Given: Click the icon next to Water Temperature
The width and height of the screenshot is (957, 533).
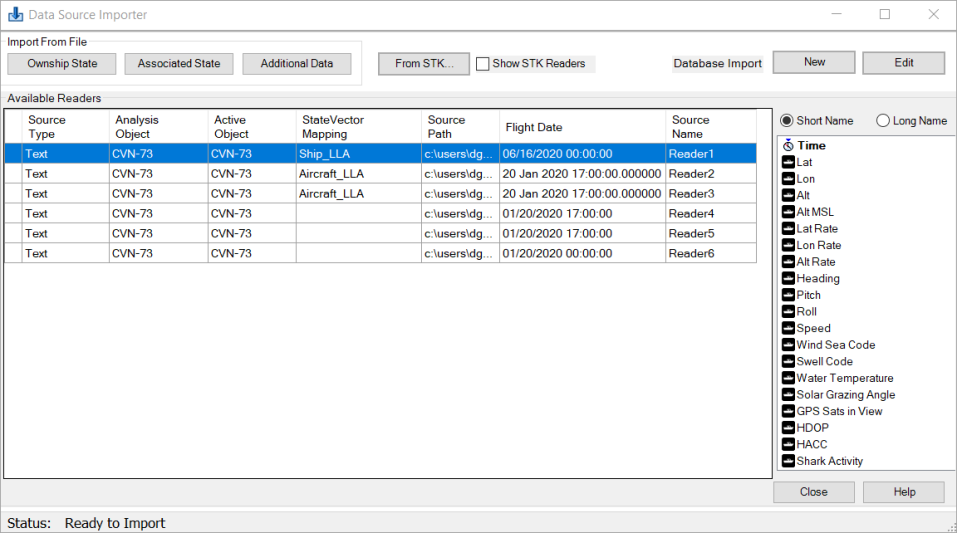Looking at the screenshot, I should click(x=788, y=378).
